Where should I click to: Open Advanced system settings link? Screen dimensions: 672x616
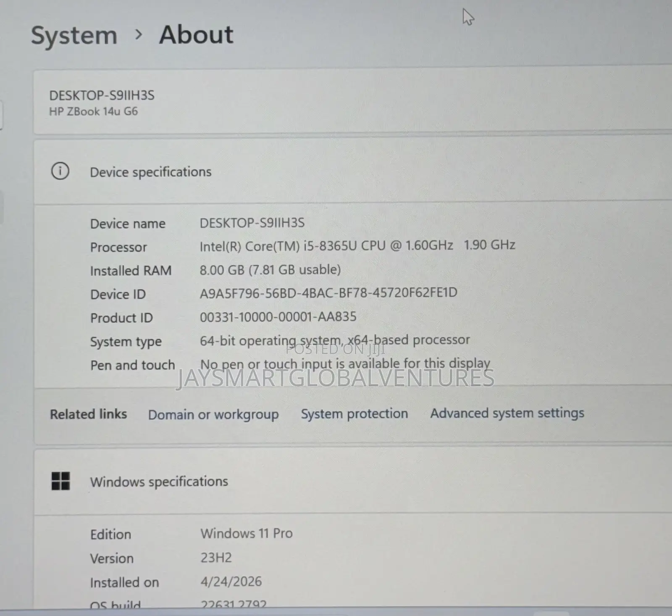(x=507, y=413)
